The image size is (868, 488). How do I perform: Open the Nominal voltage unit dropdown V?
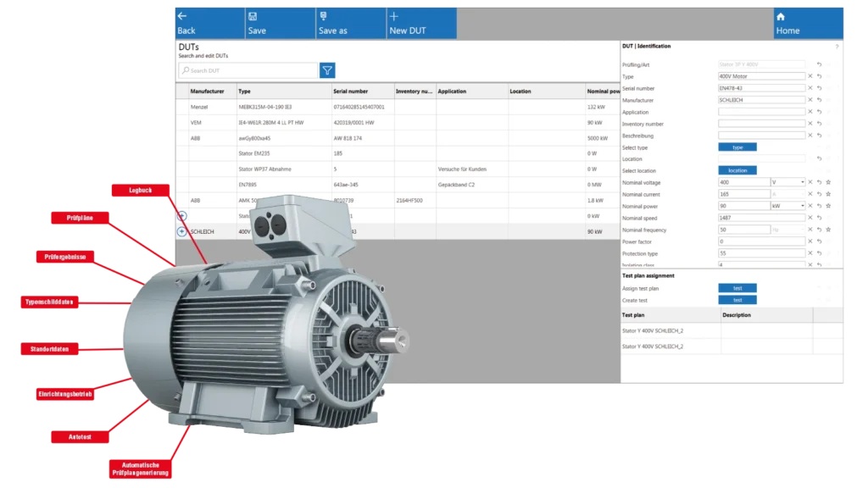point(787,182)
